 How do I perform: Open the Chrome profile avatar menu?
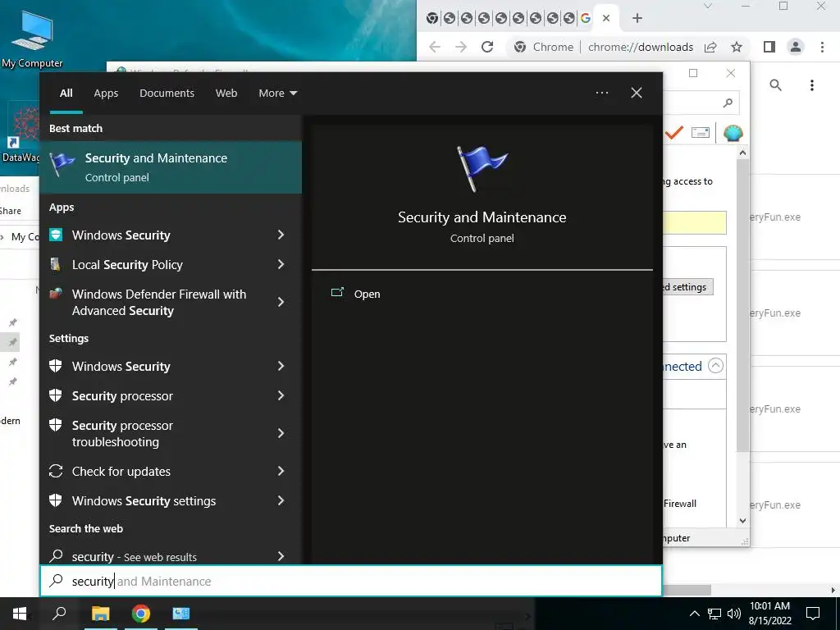coord(796,47)
